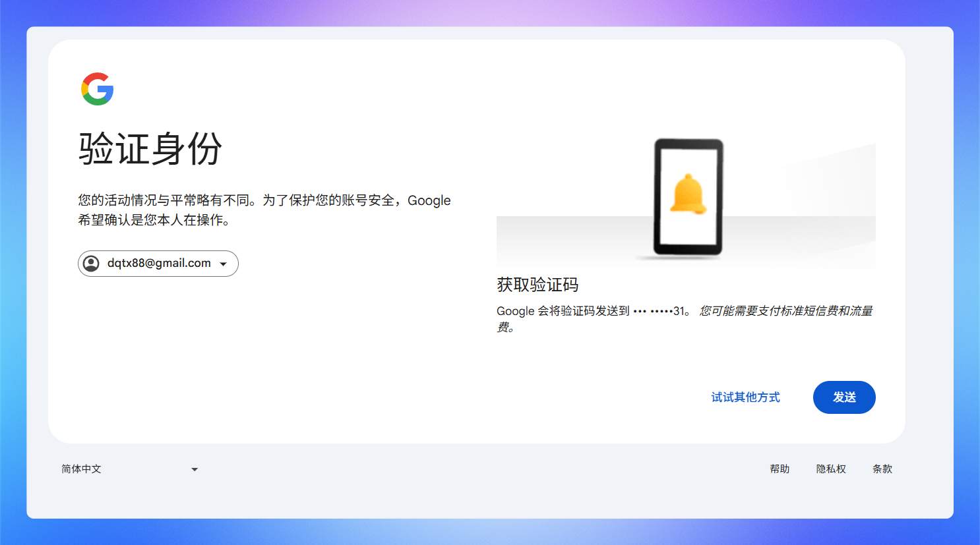Open the dqtx88@gmail.com account switcher dropdown
Screen dimensions: 980x545
(158, 264)
